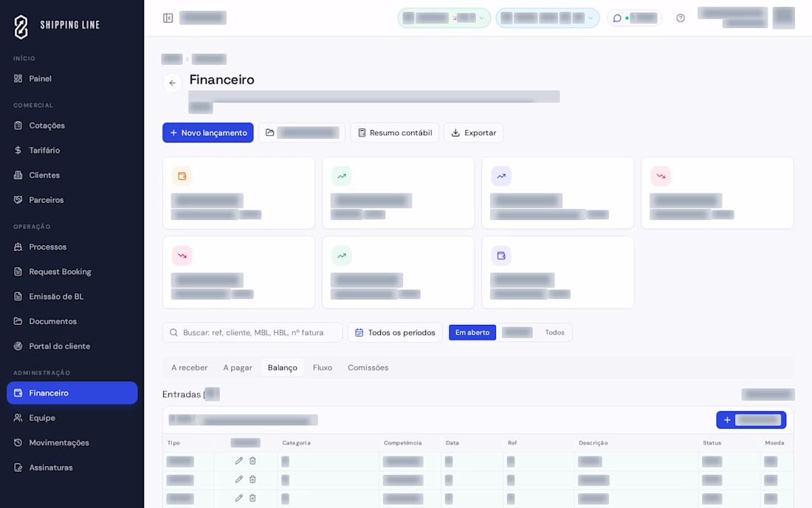Image resolution: width=812 pixels, height=508 pixels.
Task: Click the Exportar button
Action: tap(473, 133)
